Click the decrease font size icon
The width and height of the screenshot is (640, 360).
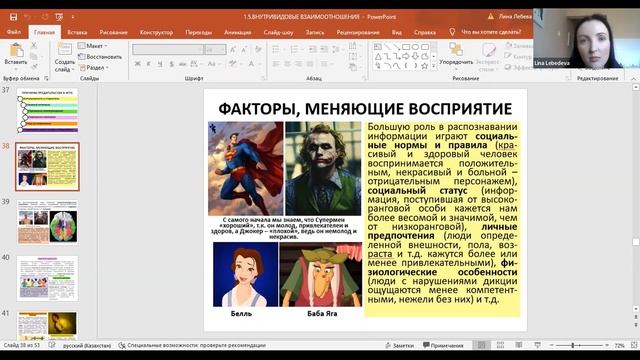coord(244,50)
